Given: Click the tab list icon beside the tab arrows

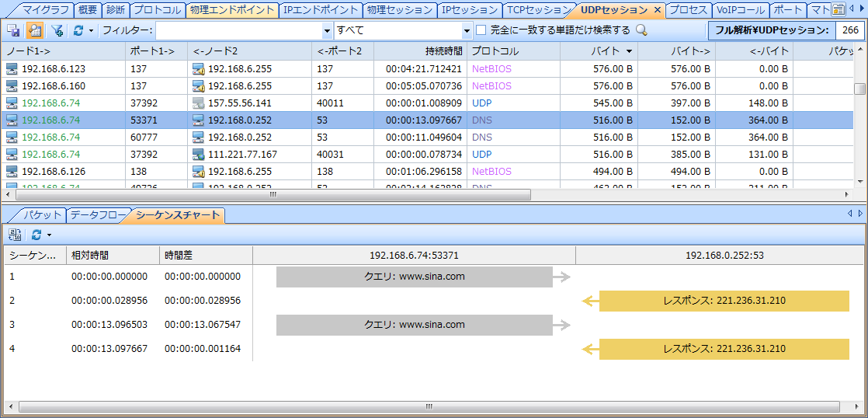Looking at the screenshot, I should point(838,10).
